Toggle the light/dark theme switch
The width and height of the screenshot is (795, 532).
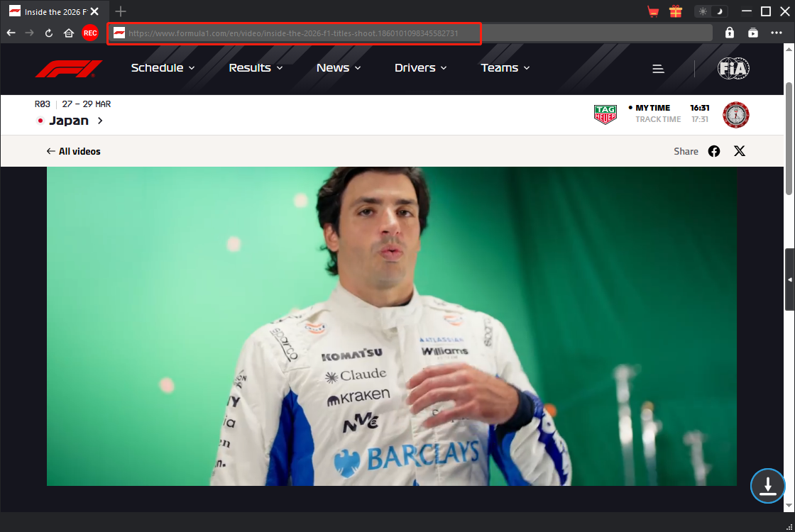point(711,11)
